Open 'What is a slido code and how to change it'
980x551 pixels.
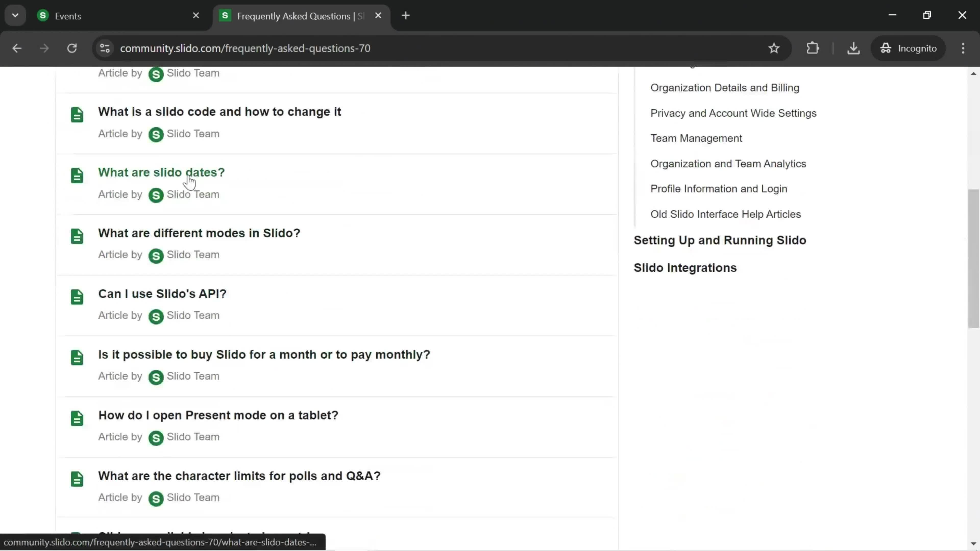[219, 112]
